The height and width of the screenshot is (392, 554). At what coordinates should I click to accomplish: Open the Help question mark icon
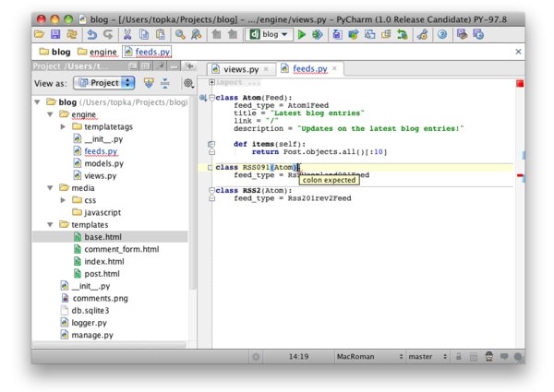coord(442,34)
